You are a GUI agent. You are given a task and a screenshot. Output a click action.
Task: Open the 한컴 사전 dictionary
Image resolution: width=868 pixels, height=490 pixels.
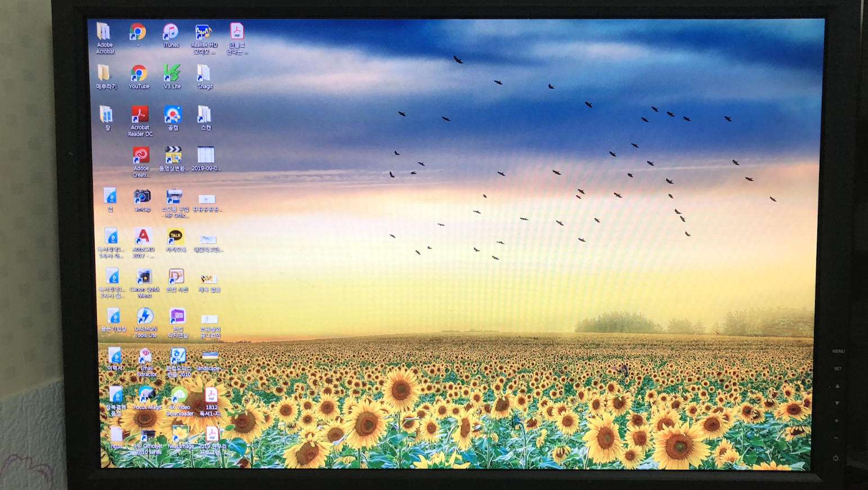[x=177, y=281]
